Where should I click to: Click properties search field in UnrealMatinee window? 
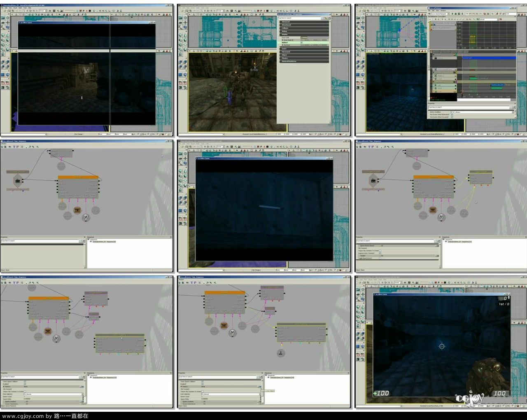coord(469,107)
